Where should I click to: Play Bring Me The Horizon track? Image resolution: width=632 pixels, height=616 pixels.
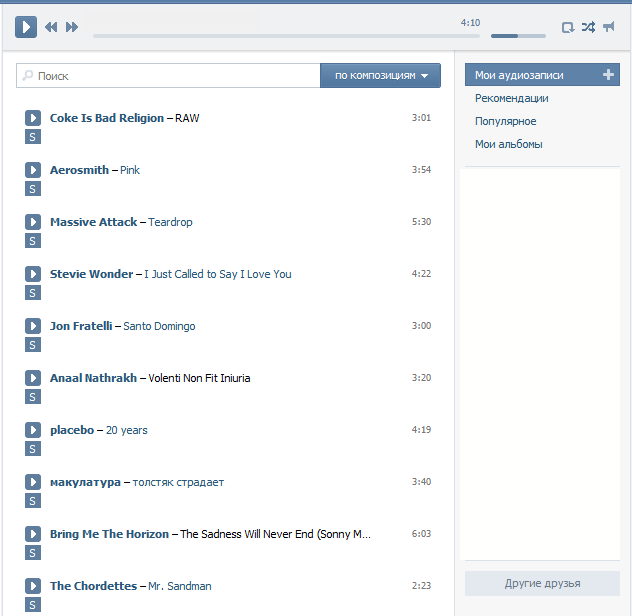tap(33, 534)
